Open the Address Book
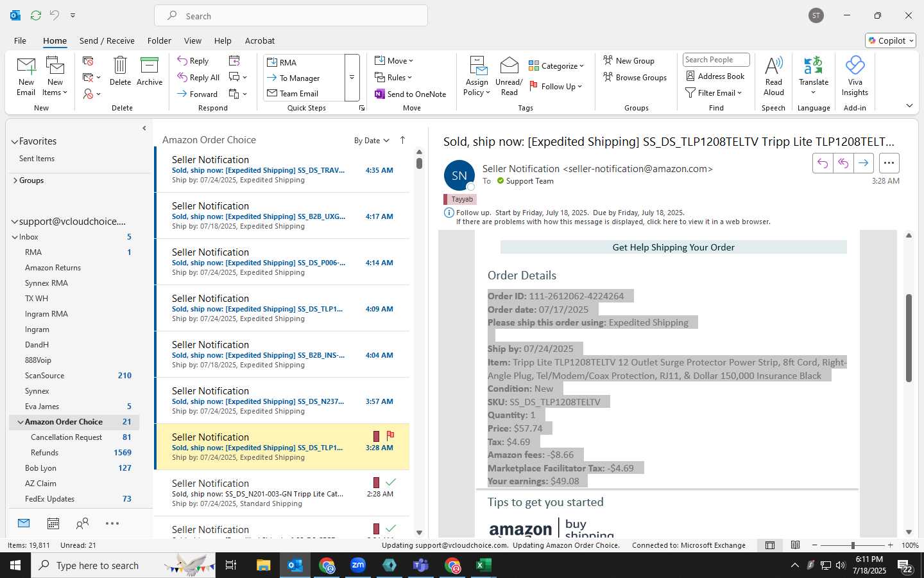The height and width of the screenshot is (578, 924). [715, 76]
